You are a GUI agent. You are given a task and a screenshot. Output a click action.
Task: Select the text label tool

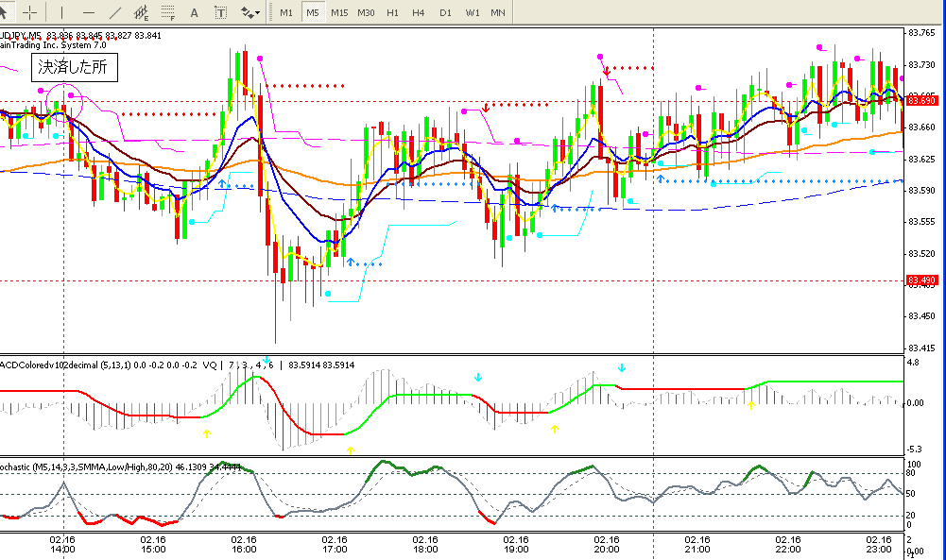[x=221, y=12]
